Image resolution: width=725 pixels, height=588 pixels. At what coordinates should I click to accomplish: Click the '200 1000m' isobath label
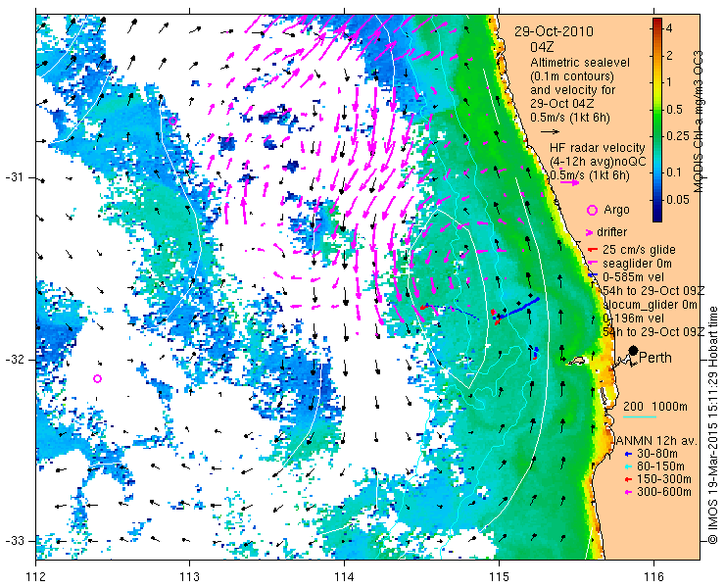(x=654, y=407)
